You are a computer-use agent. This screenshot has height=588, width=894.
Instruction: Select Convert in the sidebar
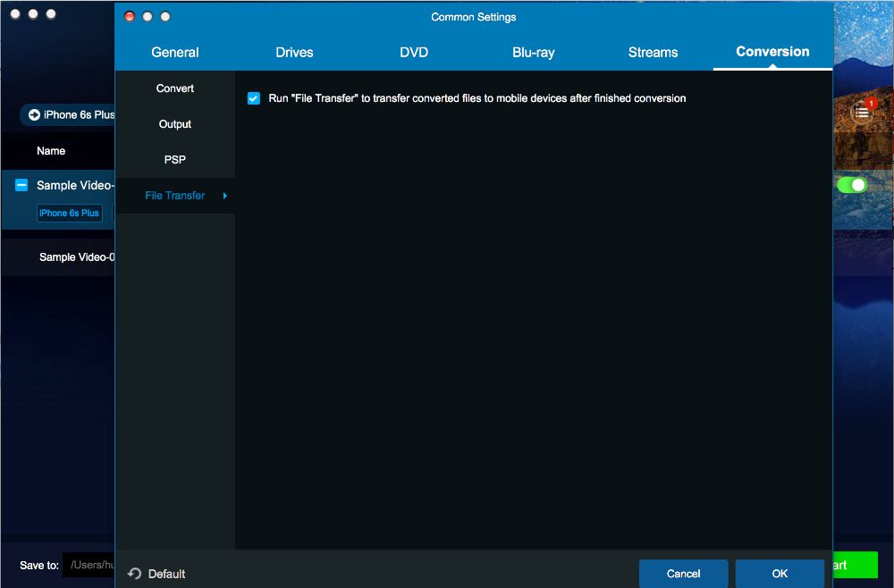(175, 88)
